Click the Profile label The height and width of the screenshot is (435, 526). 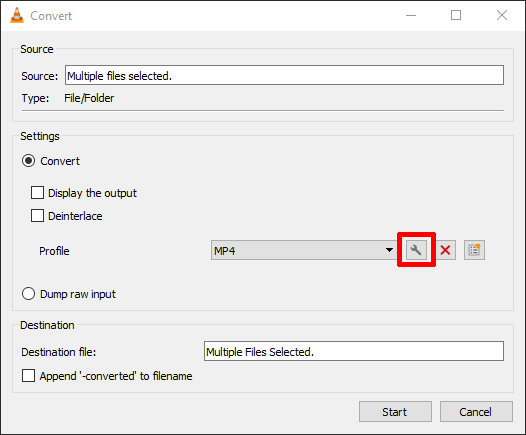click(54, 251)
